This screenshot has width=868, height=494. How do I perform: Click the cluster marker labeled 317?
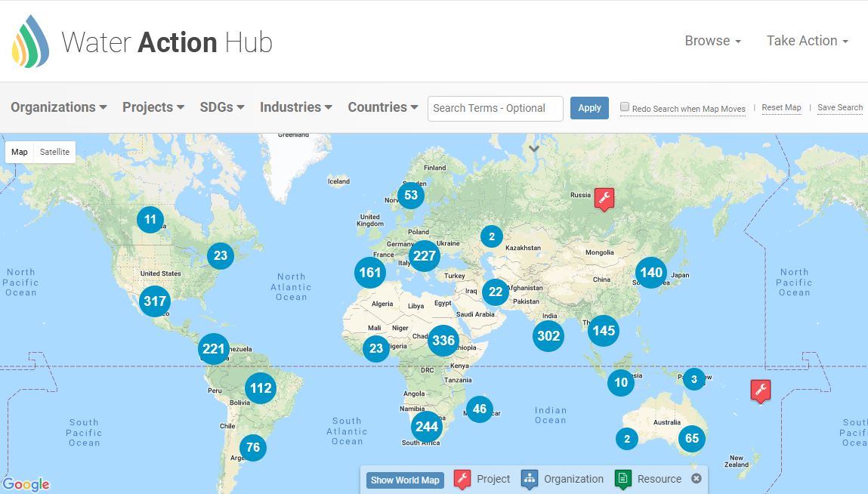click(155, 301)
